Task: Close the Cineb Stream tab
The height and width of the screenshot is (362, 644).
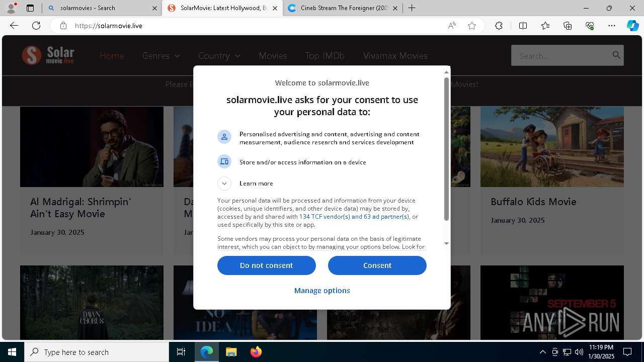Action: [395, 8]
